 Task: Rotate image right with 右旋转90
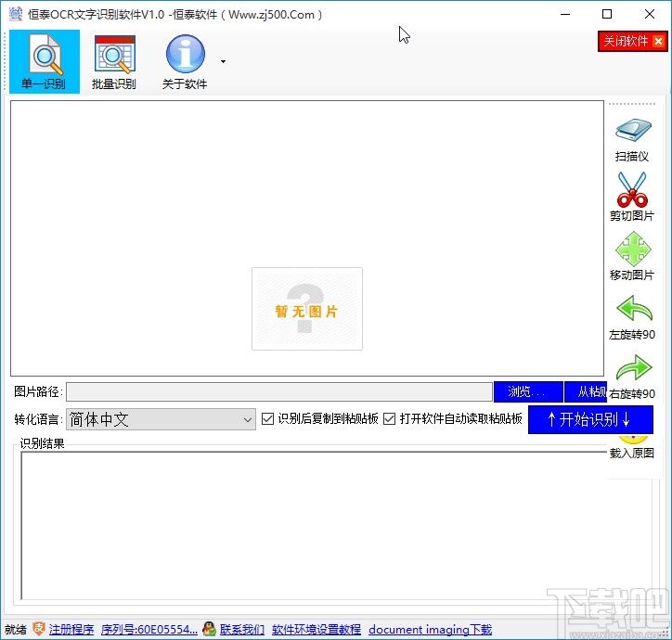pos(632,377)
